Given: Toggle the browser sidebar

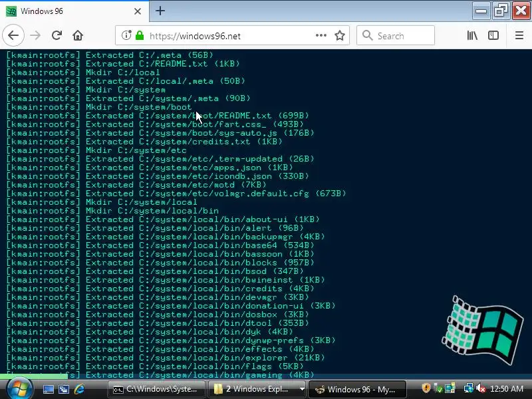Looking at the screenshot, I should [x=493, y=35].
